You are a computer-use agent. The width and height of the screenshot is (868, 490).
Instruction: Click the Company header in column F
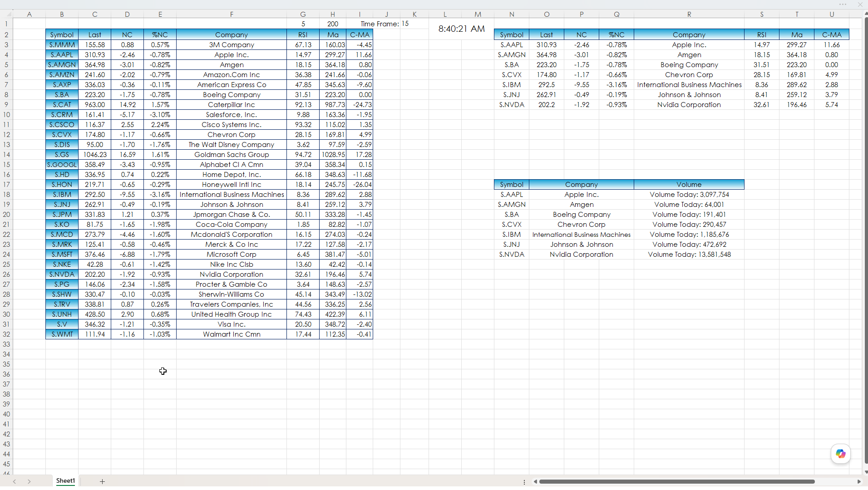click(x=232, y=34)
